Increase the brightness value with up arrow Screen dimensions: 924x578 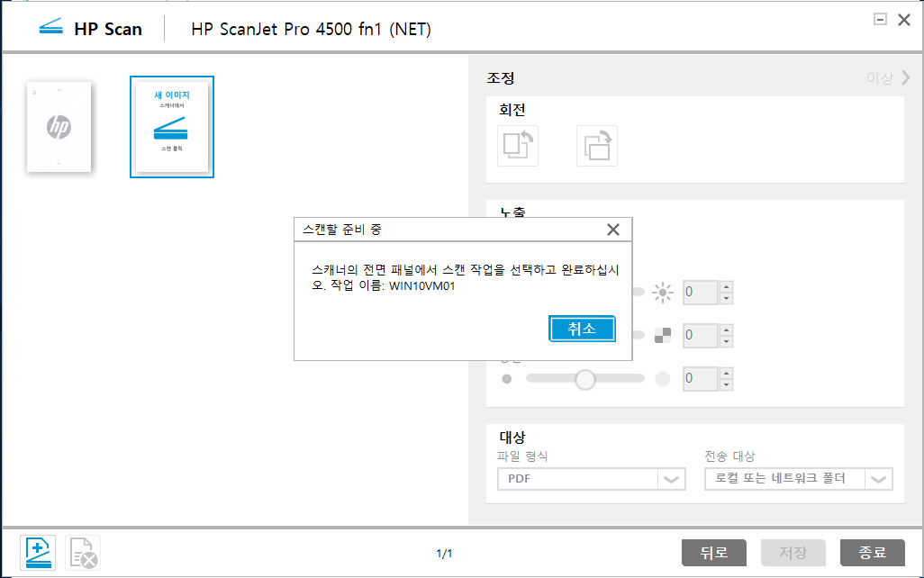click(727, 286)
